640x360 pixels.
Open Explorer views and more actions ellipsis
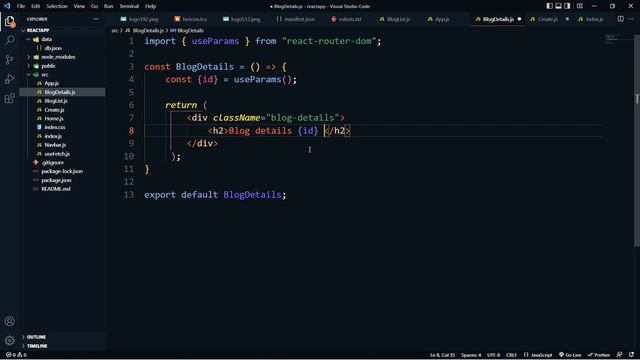point(96,19)
